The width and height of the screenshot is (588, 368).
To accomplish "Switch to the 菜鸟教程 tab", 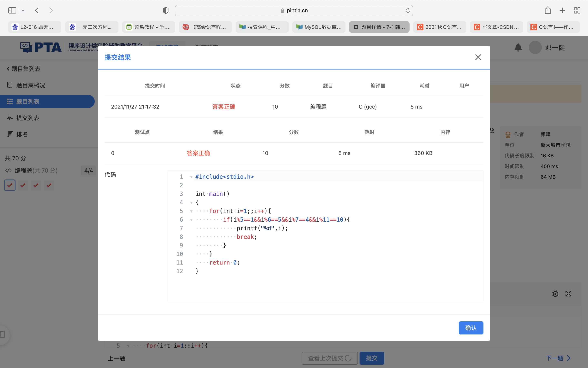I will click(x=149, y=27).
